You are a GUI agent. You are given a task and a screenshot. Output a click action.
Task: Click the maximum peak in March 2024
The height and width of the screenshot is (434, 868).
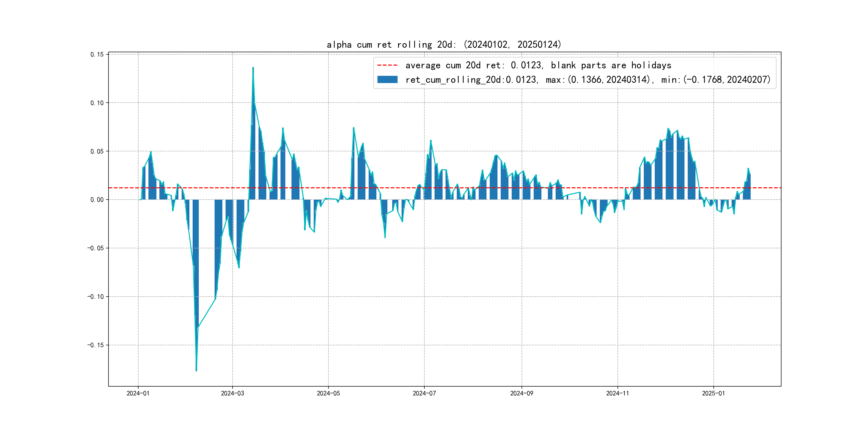click(253, 68)
